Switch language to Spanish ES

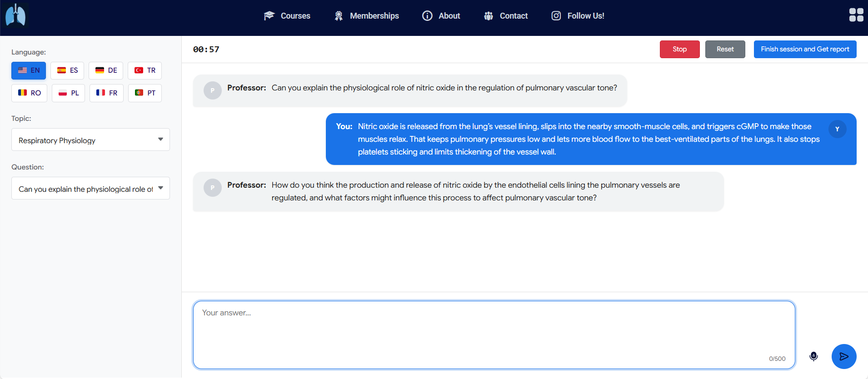[67, 70]
